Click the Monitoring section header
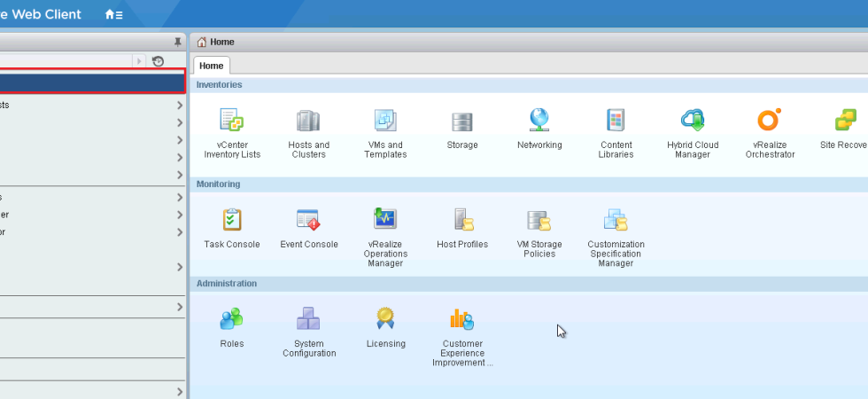This screenshot has height=399, width=868. 218,184
